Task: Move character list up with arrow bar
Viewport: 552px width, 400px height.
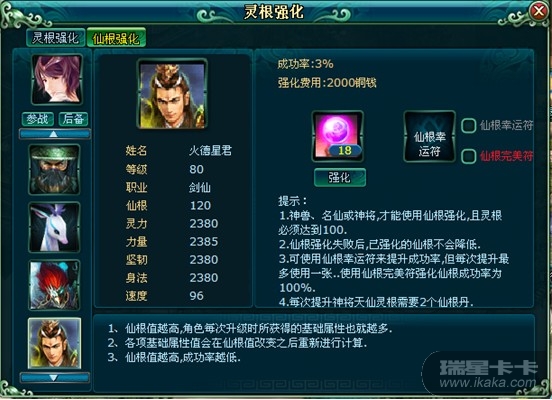Action: (x=54, y=134)
